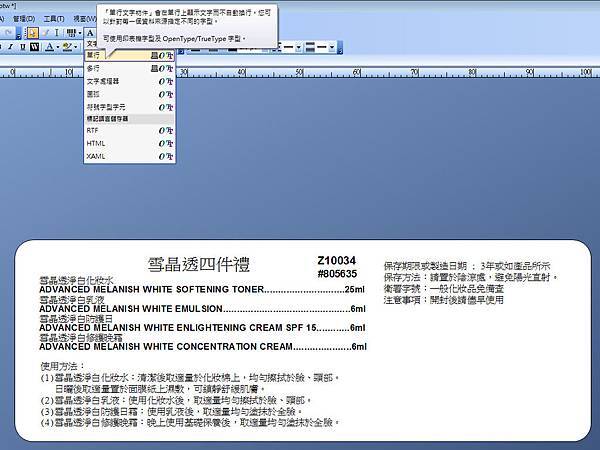Select the #805635 text object
Image resolution: width=600 pixels, height=450 pixels.
(x=337, y=274)
